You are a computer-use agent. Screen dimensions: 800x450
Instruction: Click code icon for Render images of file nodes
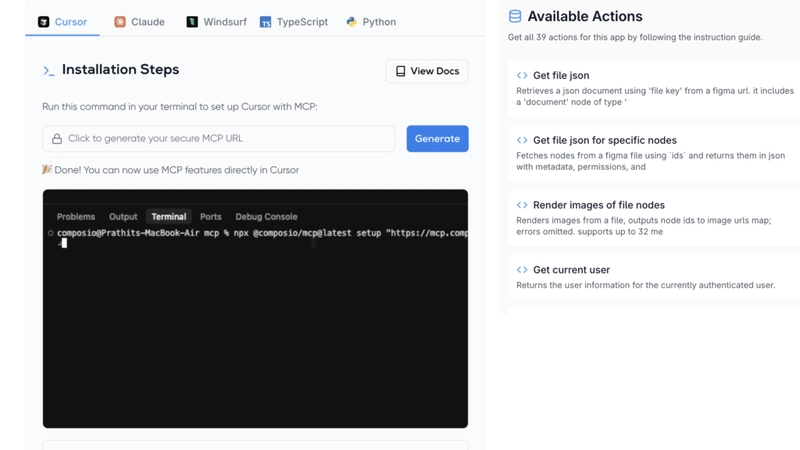[522, 205]
